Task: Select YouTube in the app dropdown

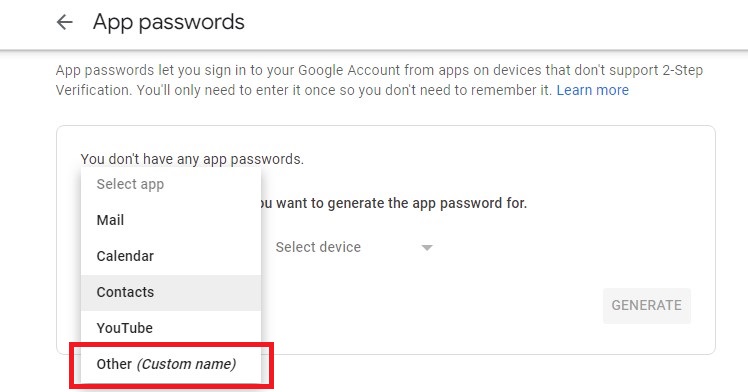Action: point(171,328)
